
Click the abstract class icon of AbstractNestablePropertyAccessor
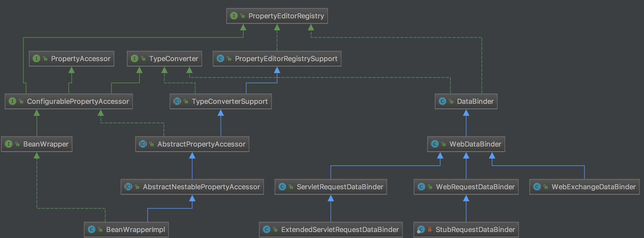pyautogui.click(x=128, y=187)
